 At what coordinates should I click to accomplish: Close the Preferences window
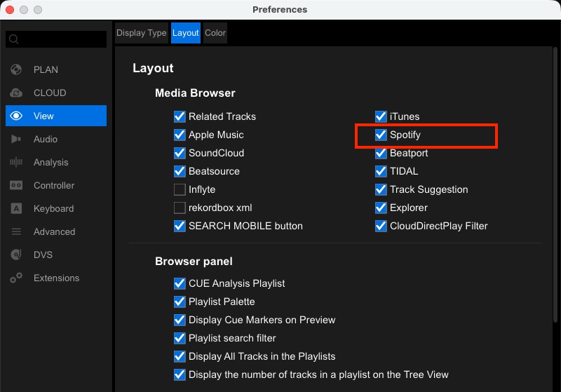click(10, 10)
